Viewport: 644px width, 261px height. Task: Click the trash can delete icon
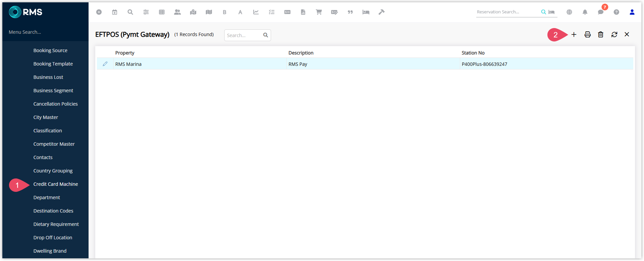click(x=601, y=35)
